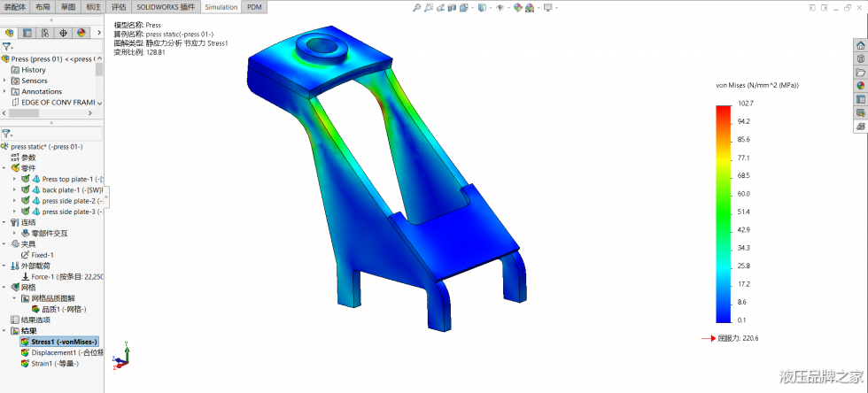The width and height of the screenshot is (868, 393).
Task: Open the SOLIDWORKS Resources home icon
Action: (x=859, y=45)
